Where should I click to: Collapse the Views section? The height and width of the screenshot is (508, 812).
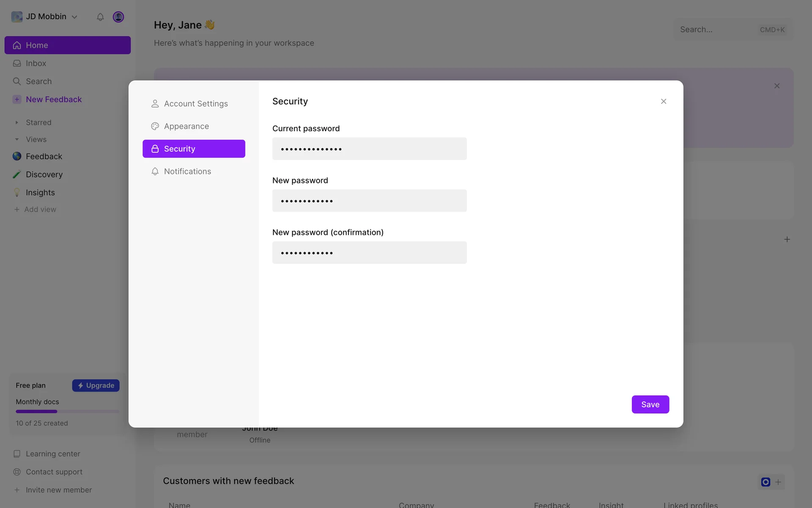click(x=17, y=140)
